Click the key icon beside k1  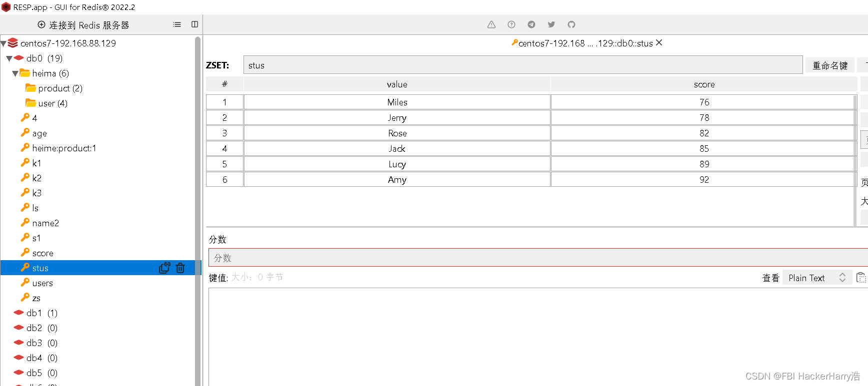tap(25, 163)
